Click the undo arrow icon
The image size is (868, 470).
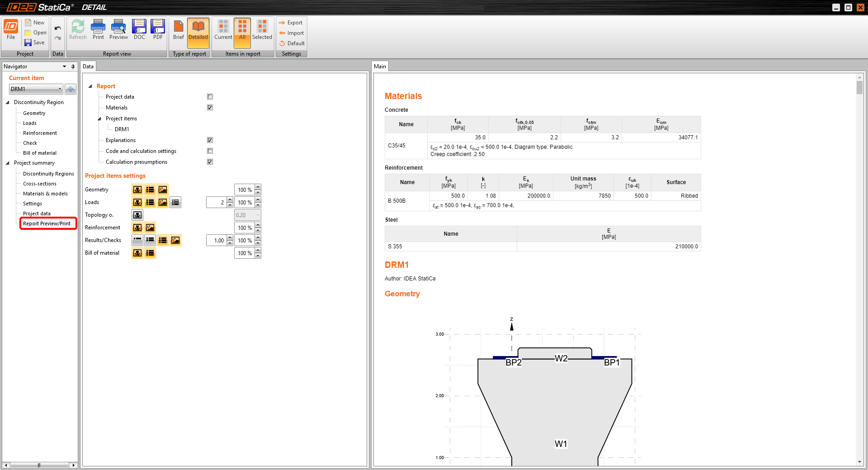(58, 28)
